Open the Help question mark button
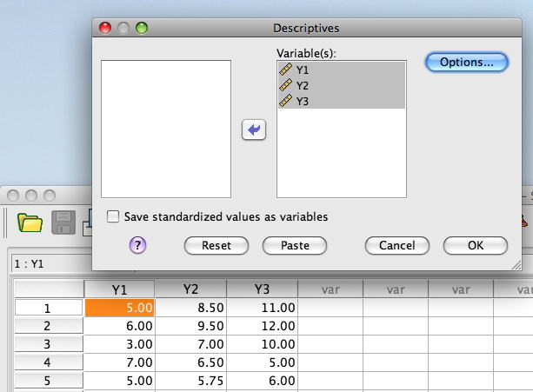 click(137, 245)
